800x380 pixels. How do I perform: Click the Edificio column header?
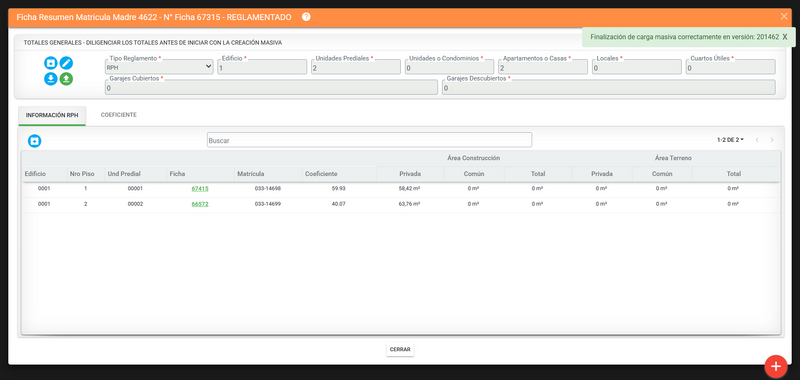[35, 174]
